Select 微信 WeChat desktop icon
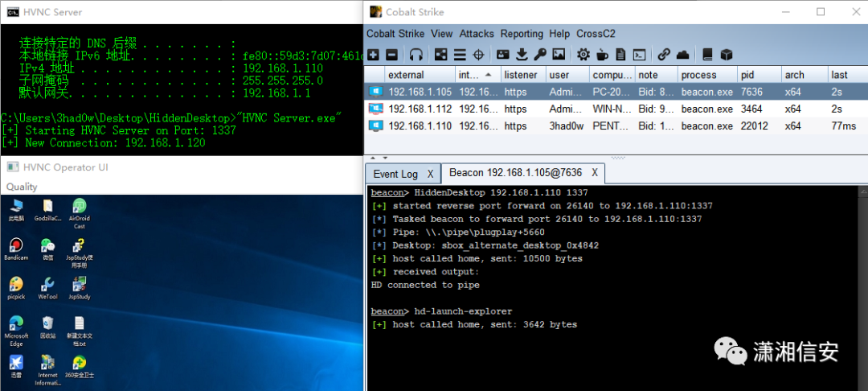 pos(47,249)
